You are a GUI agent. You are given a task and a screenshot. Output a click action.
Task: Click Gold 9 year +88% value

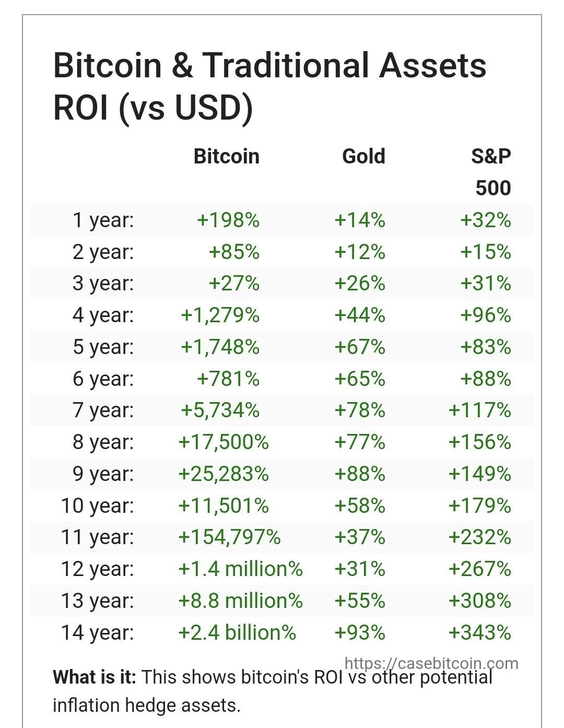point(360,474)
